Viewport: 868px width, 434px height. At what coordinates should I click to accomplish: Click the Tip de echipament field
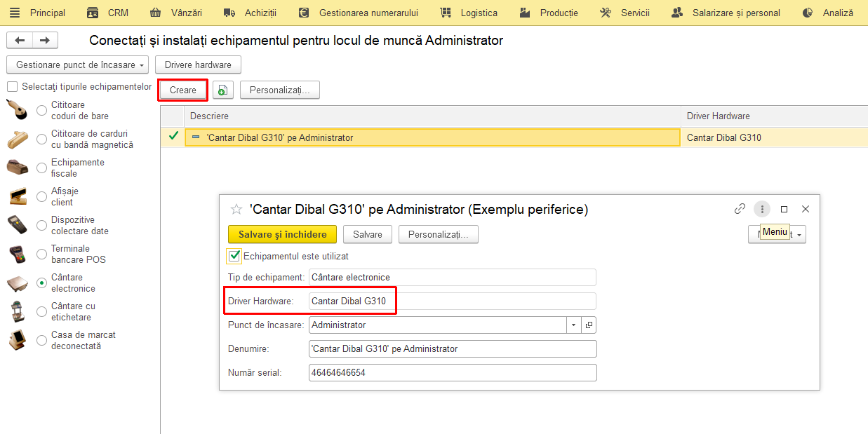[453, 277]
